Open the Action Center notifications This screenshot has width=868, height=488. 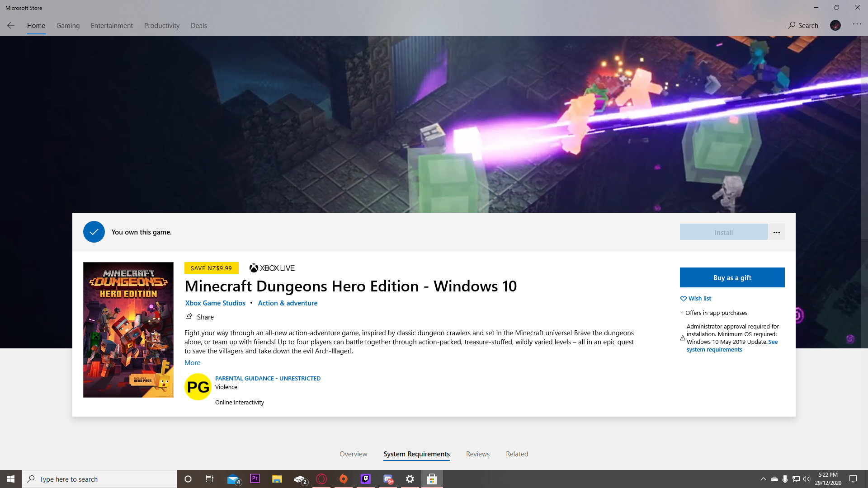[853, 479]
